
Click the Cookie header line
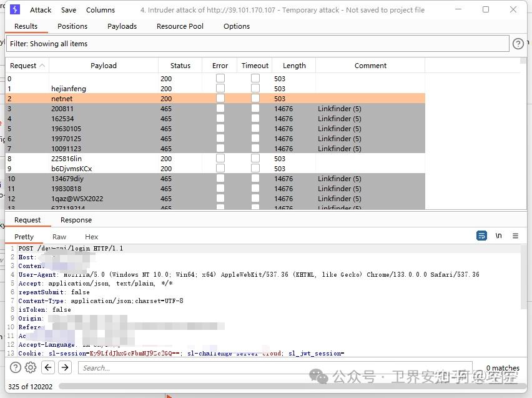pyautogui.click(x=181, y=353)
